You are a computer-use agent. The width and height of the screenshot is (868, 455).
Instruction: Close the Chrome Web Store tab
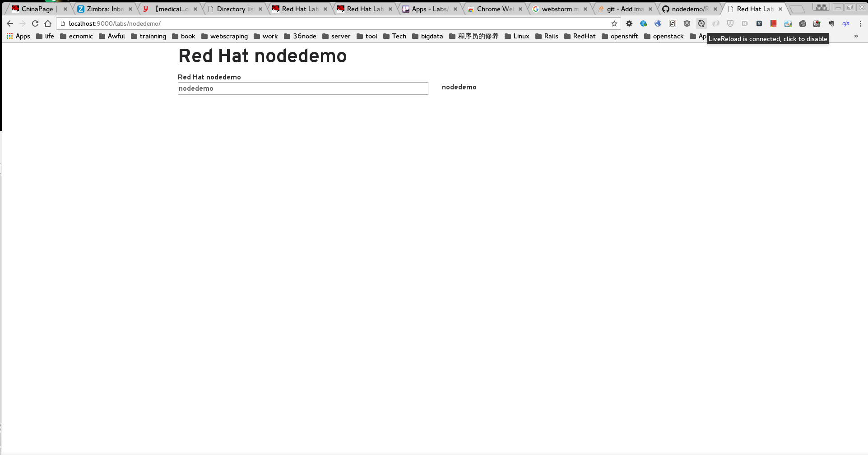[x=520, y=9]
